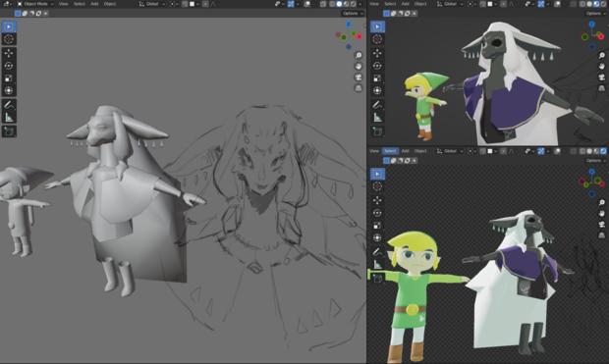Screen dimensions: 609x364
Task: Open Select menu in bottom-right viewport
Action: [x=390, y=151]
